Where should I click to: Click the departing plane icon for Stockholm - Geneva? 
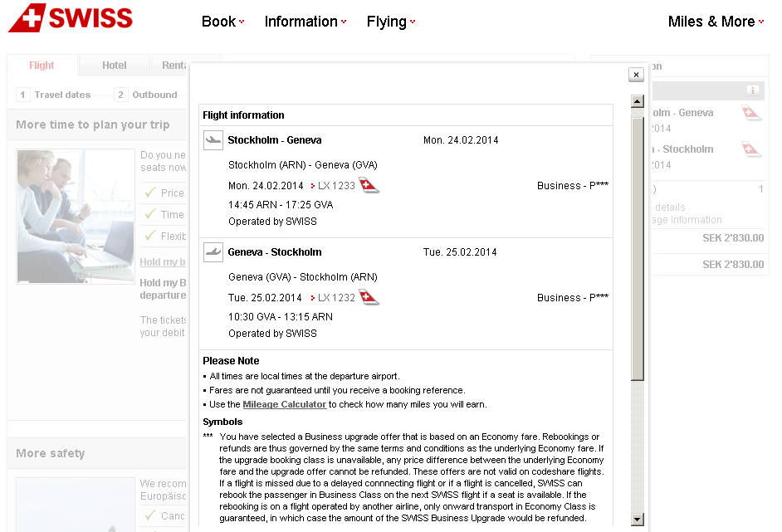(213, 140)
